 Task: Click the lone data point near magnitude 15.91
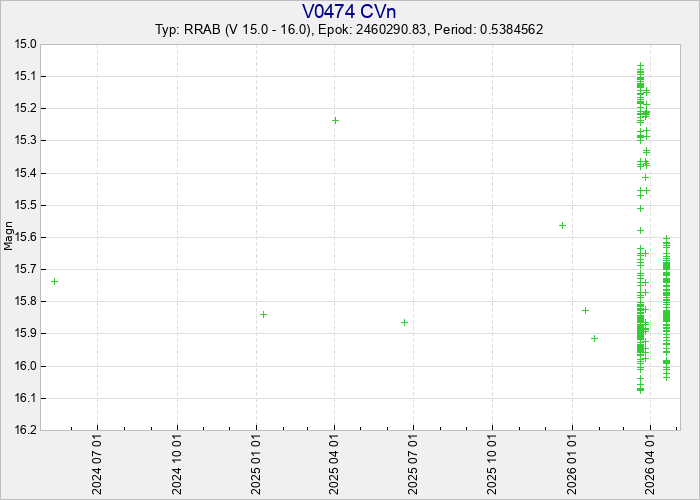[594, 338]
